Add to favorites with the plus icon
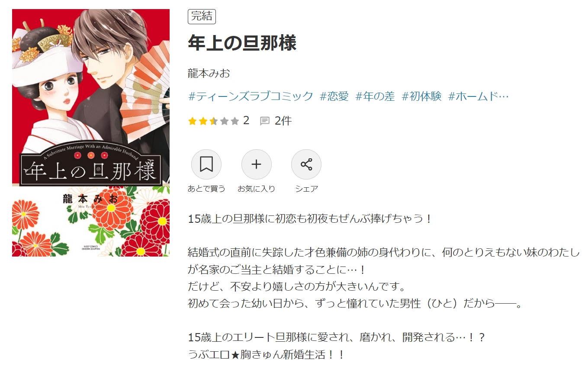This screenshot has width=588, height=369. 257,164
